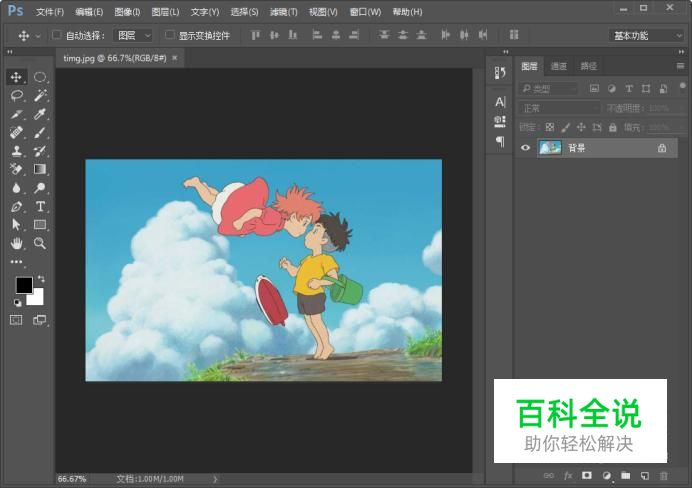Image resolution: width=692 pixels, height=488 pixels.
Task: Close the timg.jpg document tab
Action: [174, 58]
